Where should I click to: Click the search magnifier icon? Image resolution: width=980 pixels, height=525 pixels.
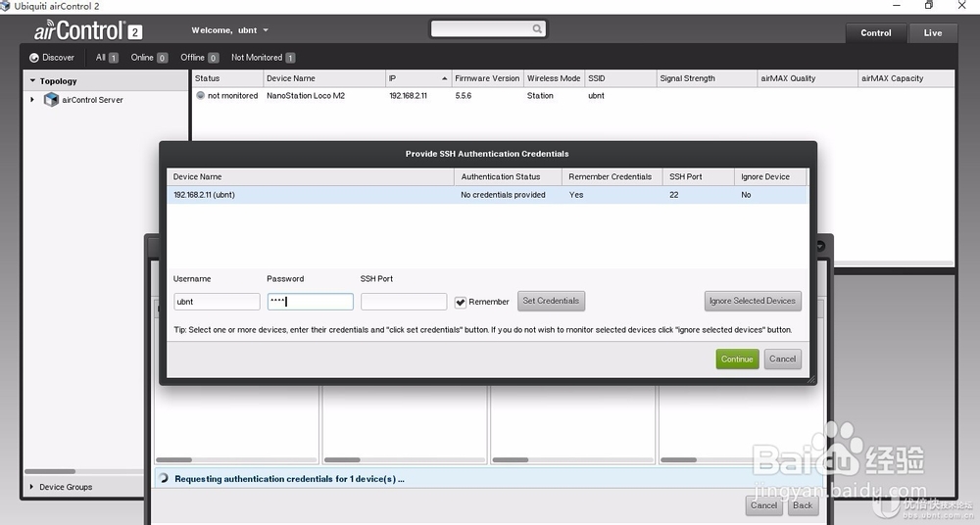tap(537, 28)
